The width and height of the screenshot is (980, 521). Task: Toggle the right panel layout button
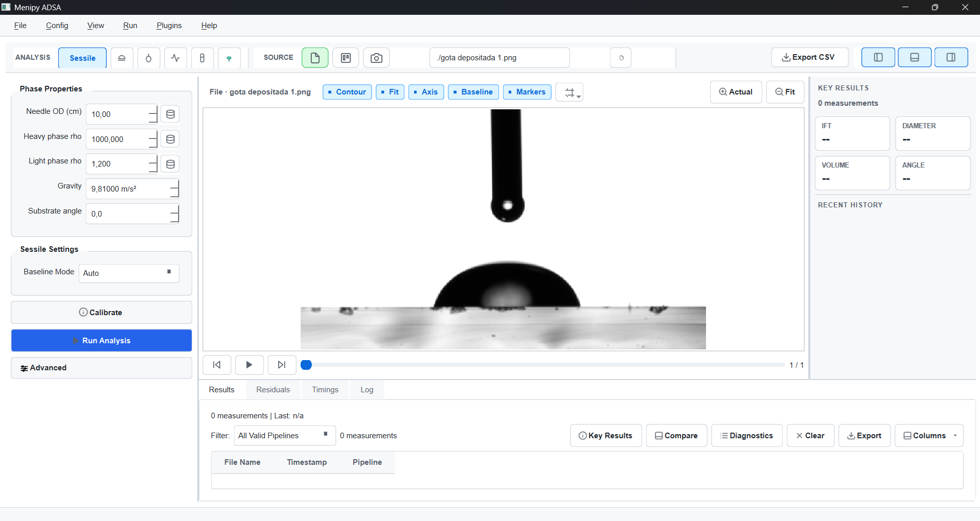(x=951, y=57)
